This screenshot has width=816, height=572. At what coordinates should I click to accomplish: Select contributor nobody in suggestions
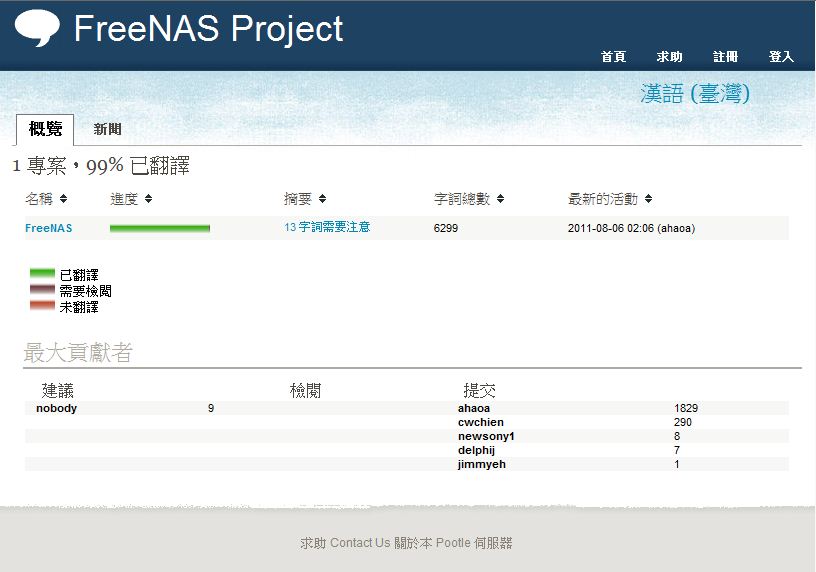[57, 408]
